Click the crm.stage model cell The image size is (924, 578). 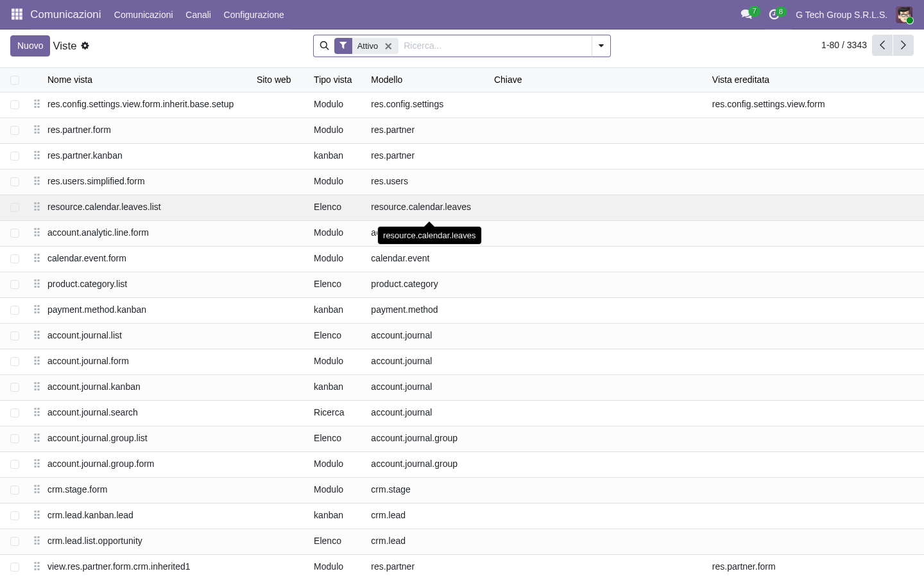click(390, 489)
